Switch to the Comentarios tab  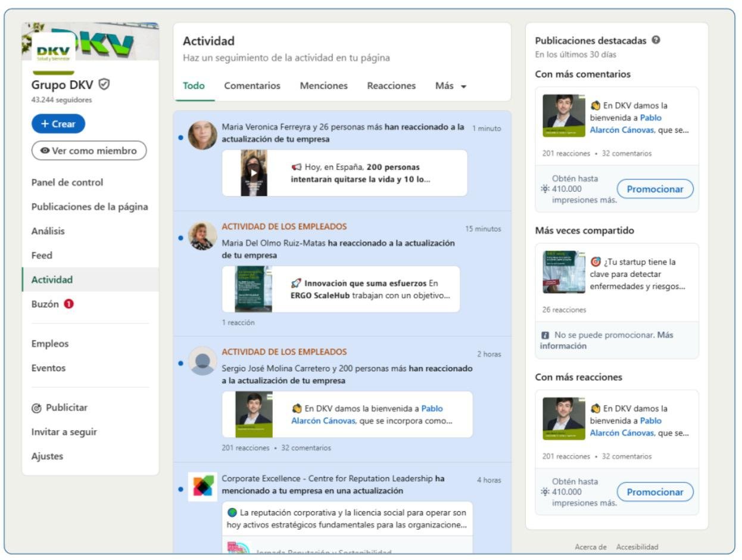(x=252, y=86)
